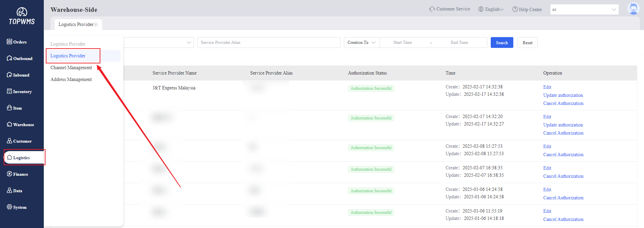Click the user avatar icon
The height and width of the screenshot is (228, 644).
(x=633, y=9)
